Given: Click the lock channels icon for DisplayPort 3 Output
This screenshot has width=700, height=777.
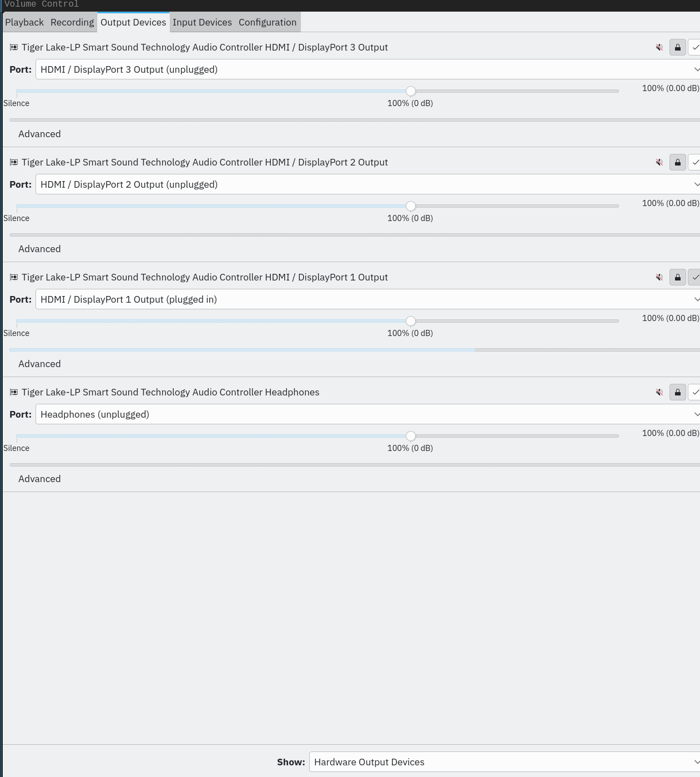Looking at the screenshot, I should pyautogui.click(x=678, y=47).
